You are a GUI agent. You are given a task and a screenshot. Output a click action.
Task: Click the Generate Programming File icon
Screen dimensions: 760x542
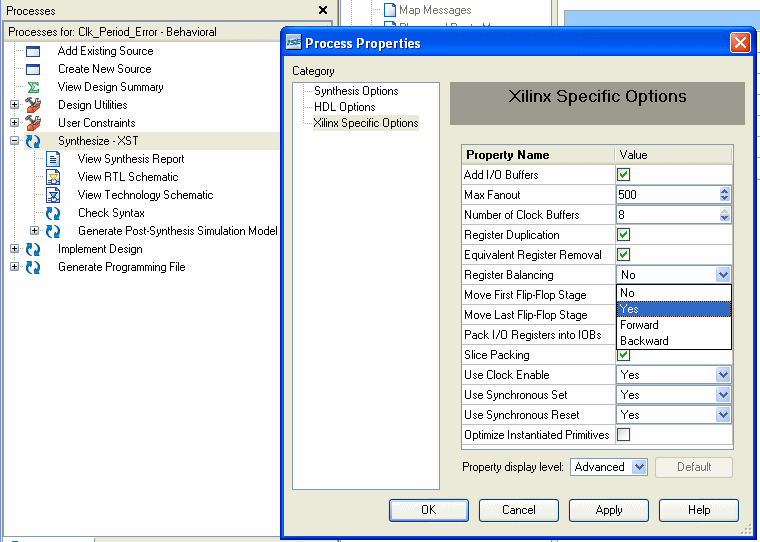[33, 267]
